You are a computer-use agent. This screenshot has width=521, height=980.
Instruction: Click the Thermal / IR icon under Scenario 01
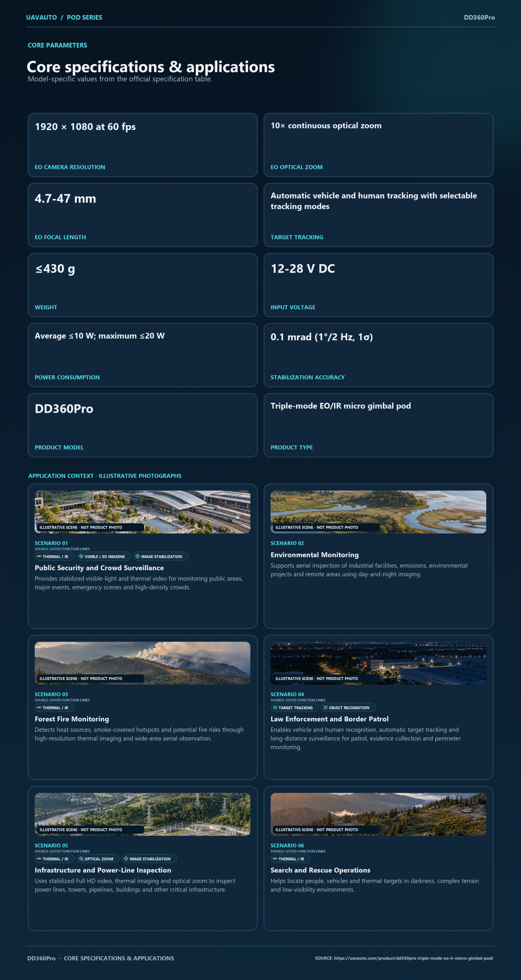(x=39, y=556)
